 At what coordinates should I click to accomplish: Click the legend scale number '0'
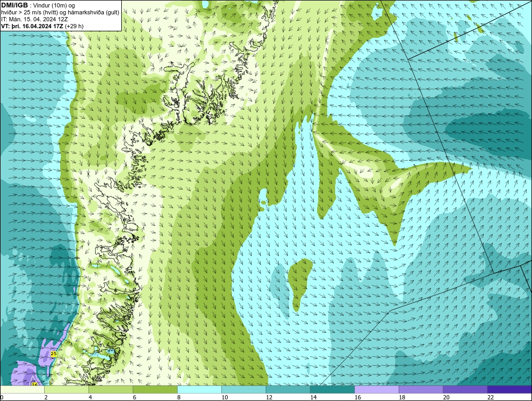point(2,398)
